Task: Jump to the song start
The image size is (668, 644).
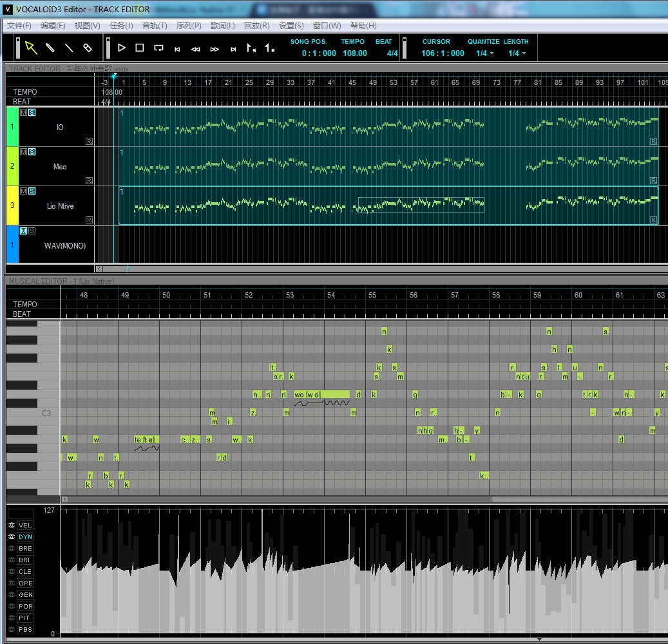Action: point(177,50)
